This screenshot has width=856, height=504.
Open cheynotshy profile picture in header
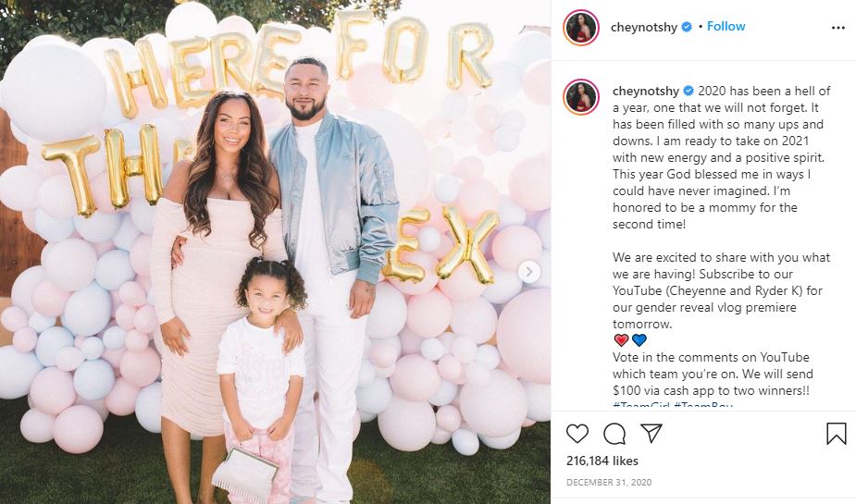(581, 27)
